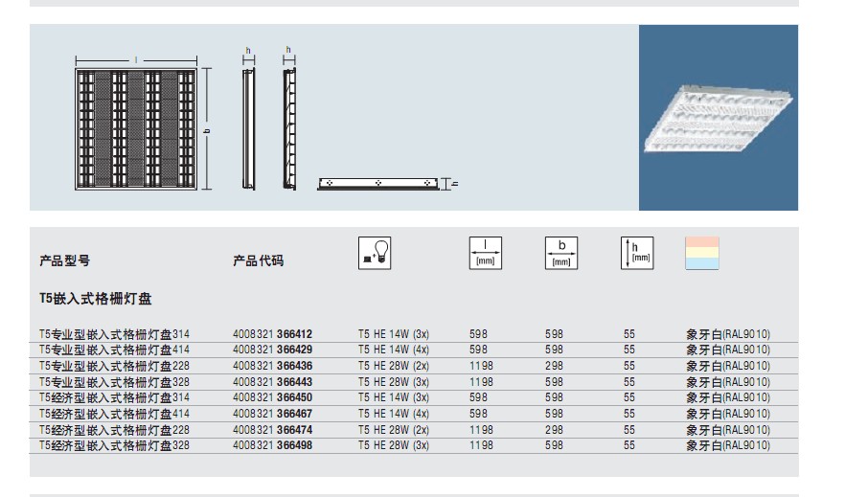Select the front-view louvre luminaire drawing

pos(137,128)
